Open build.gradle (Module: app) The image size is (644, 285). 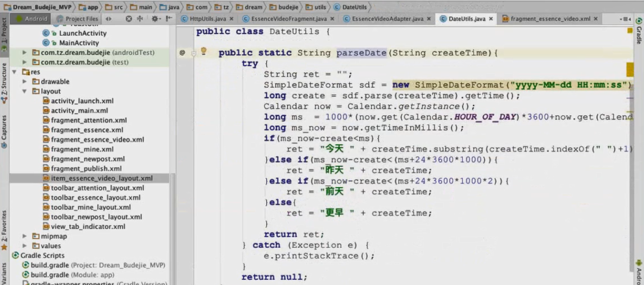(68, 275)
